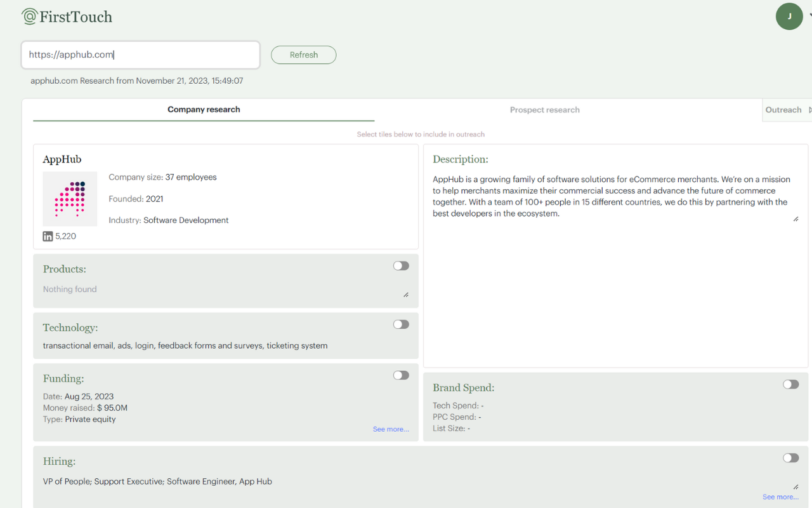Viewport: 812px width, 508px height.
Task: Click the 5,220 LinkedIn follower count
Action: tap(65, 236)
